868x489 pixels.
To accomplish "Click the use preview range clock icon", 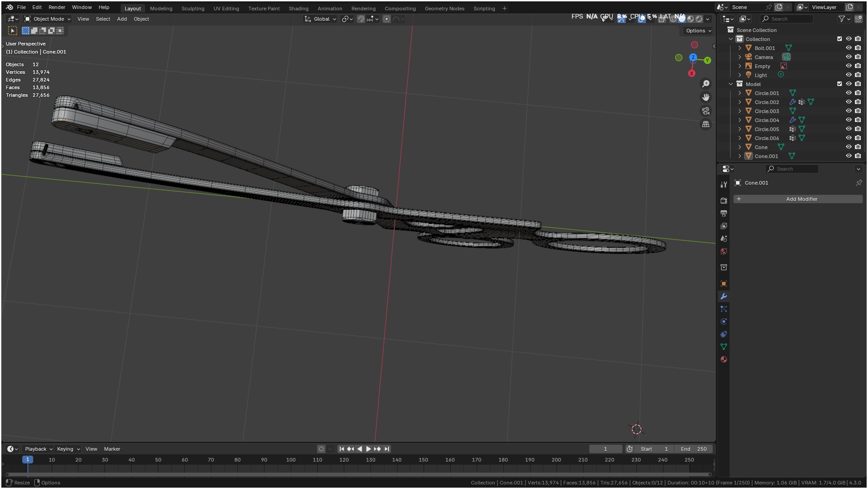I will click(x=630, y=449).
